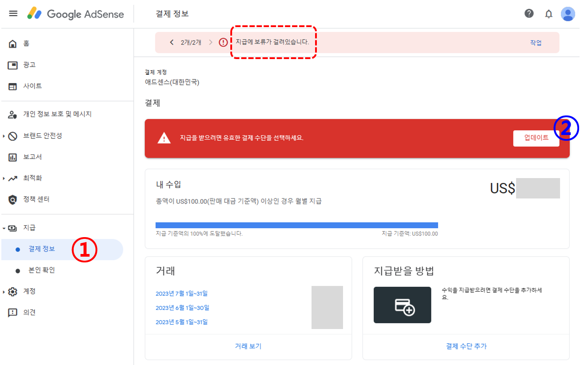This screenshot has width=588, height=365.
Task: Open the notifications bell
Action: (x=549, y=14)
